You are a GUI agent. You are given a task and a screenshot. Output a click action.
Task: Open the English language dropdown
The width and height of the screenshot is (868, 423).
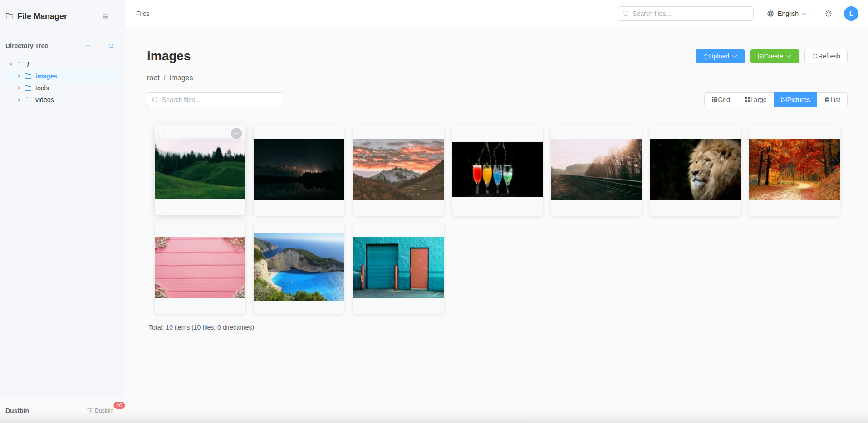787,14
